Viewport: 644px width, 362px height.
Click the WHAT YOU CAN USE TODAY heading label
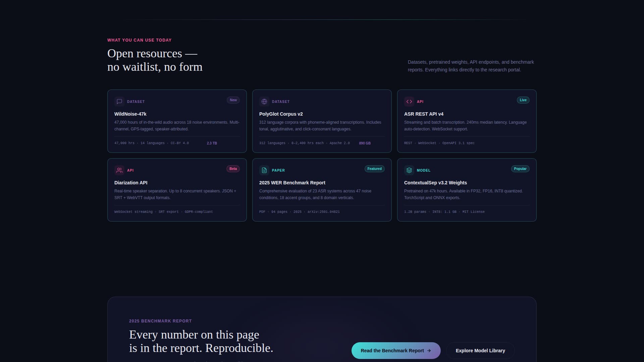point(139,40)
